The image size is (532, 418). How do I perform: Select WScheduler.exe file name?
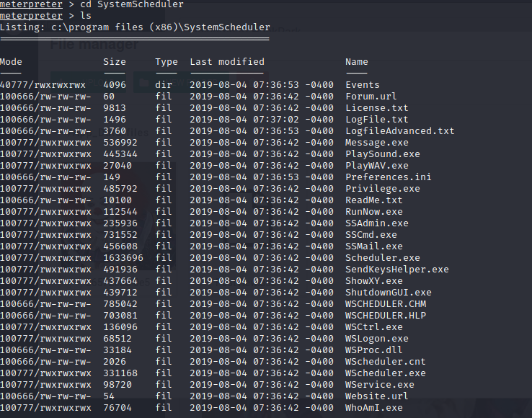386,373
